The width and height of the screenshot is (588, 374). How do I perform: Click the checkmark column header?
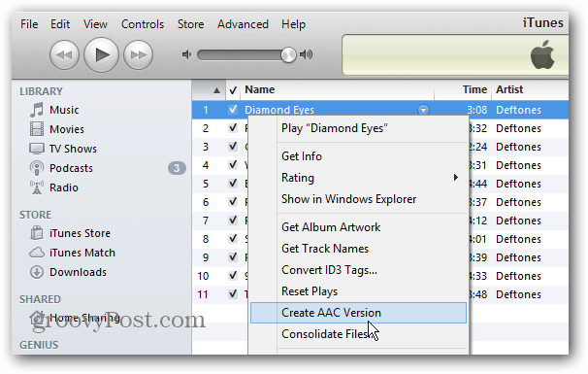233,90
